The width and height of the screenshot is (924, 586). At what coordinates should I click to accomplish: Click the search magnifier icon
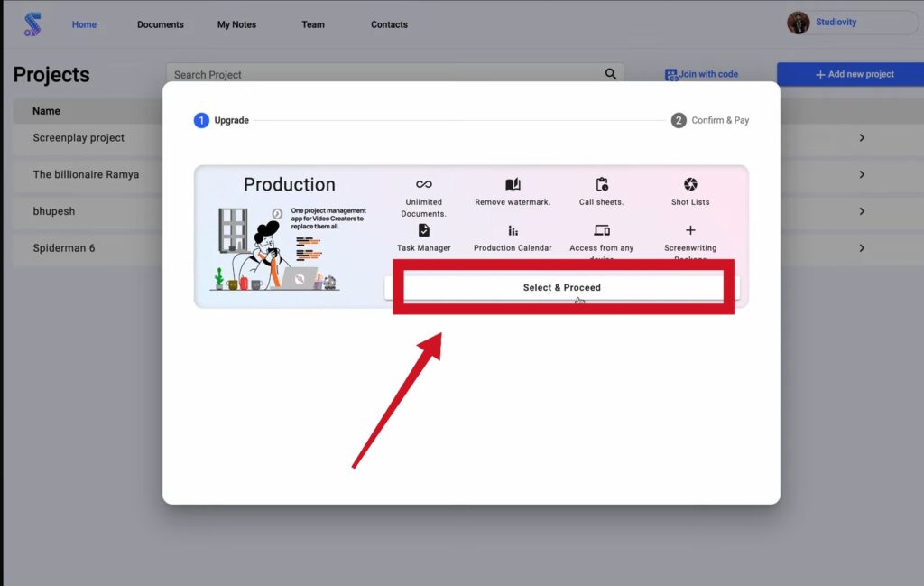click(x=611, y=74)
